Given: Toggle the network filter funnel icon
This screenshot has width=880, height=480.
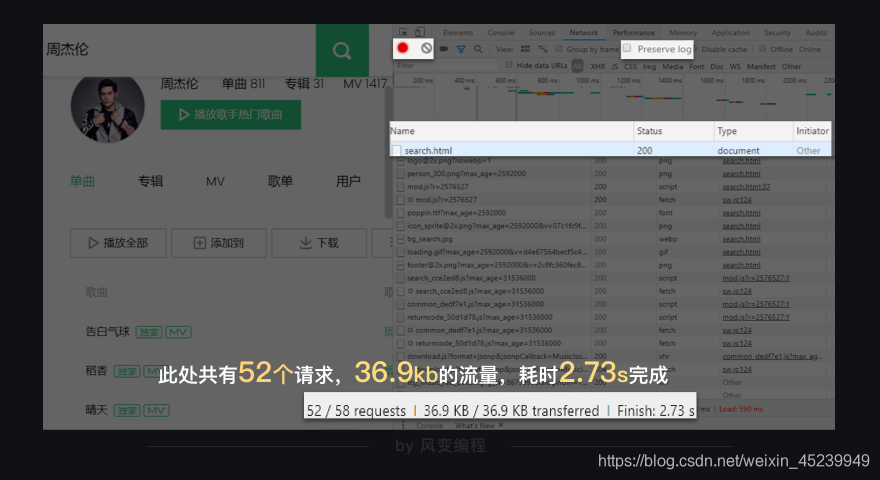Looking at the screenshot, I should [x=461, y=49].
